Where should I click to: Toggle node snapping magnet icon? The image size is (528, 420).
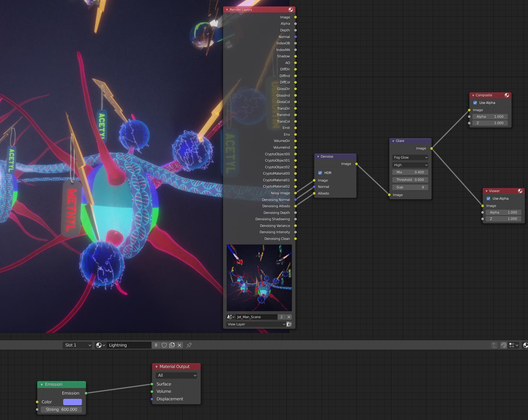point(504,345)
